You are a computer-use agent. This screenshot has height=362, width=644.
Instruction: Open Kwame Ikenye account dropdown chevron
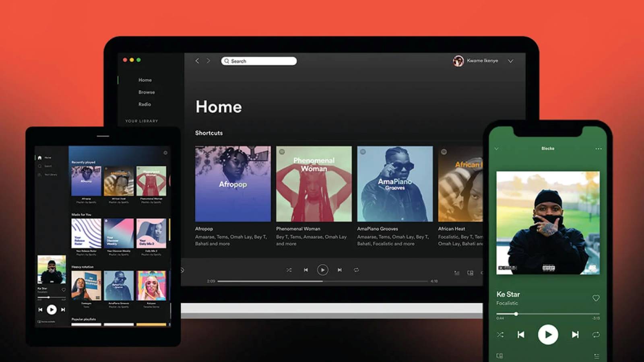pyautogui.click(x=510, y=61)
